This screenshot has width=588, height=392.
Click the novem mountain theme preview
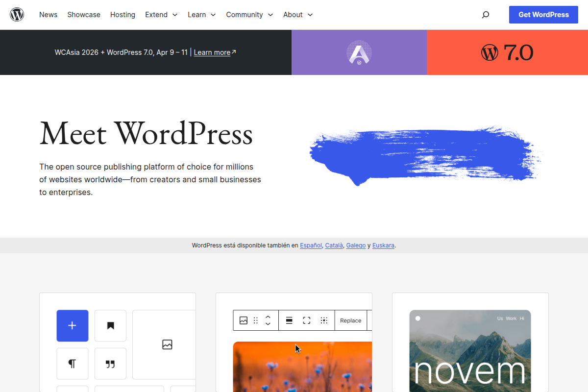pos(470,351)
